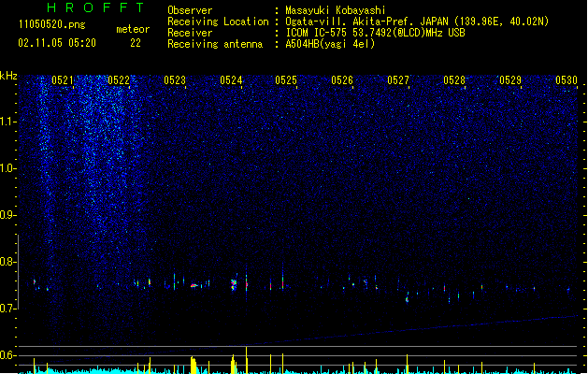Click the Receiving Location label
588x374 pixels.
point(218,22)
